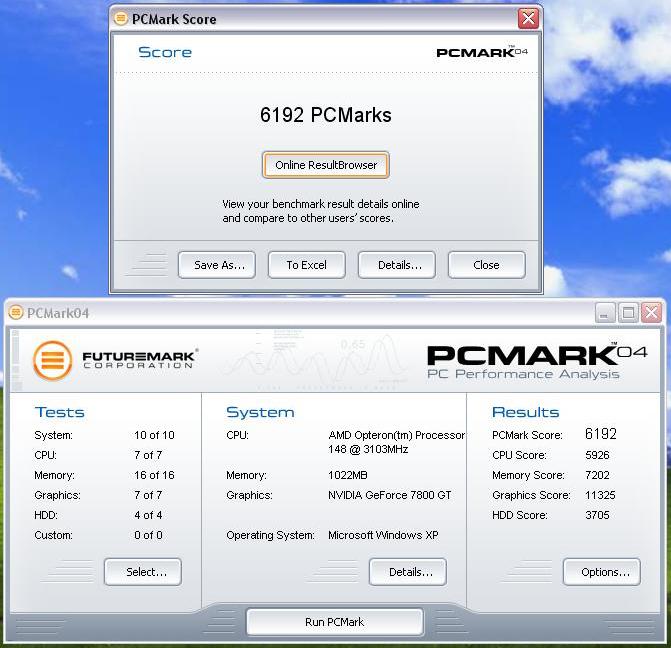Click the Operating System: label
The width and height of the screenshot is (671, 648).
click(270, 535)
